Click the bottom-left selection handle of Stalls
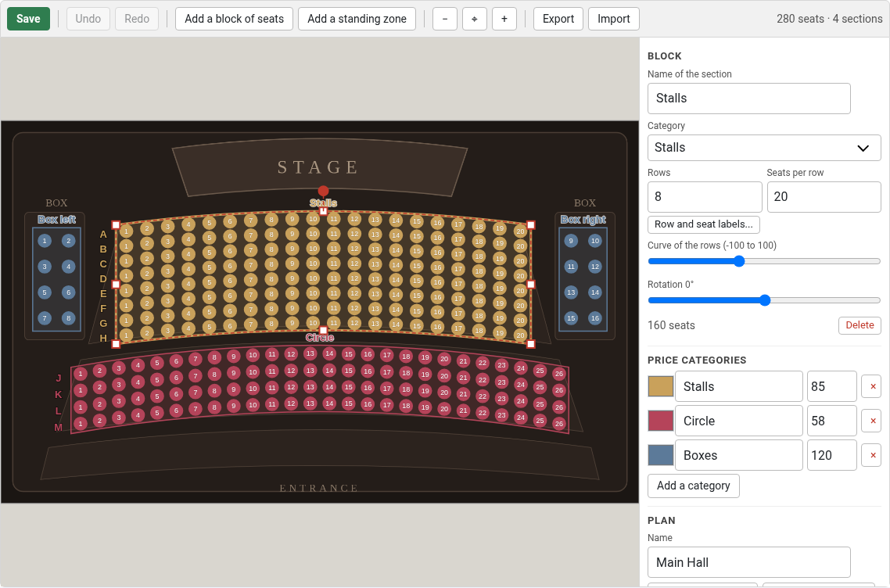890x588 pixels. tap(116, 344)
